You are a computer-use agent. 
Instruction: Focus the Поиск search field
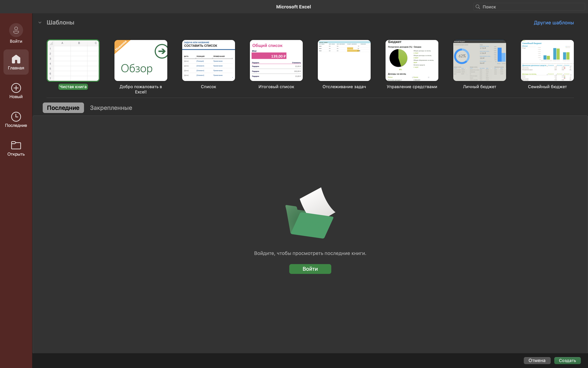coord(529,7)
